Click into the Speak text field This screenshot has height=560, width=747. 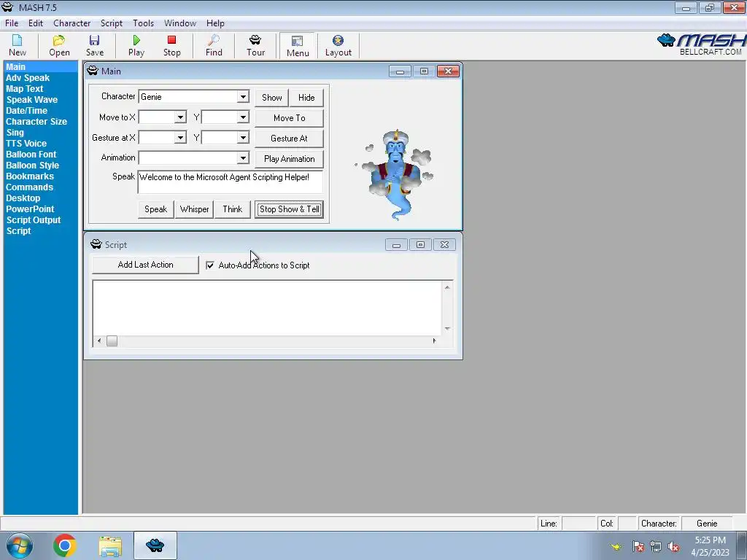click(231, 182)
